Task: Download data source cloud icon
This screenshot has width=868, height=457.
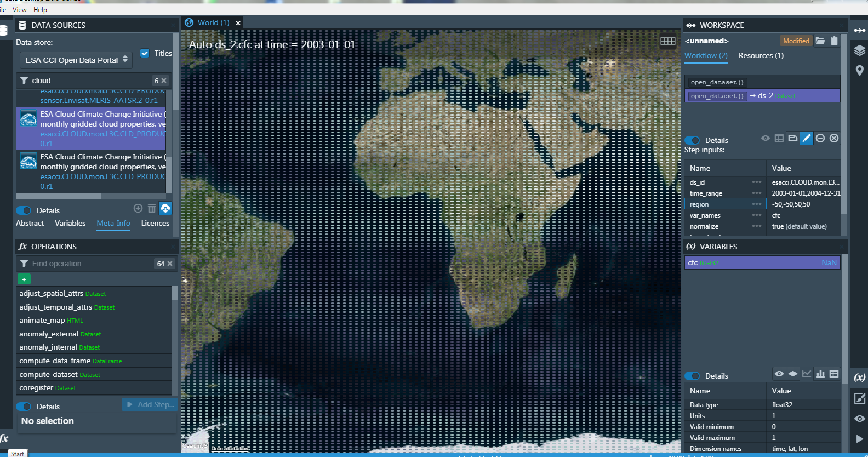Action: (x=165, y=208)
